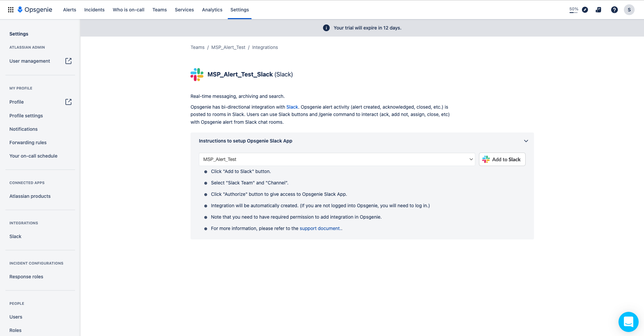Open the Services tab
This screenshot has height=336, width=644.
[x=184, y=10]
